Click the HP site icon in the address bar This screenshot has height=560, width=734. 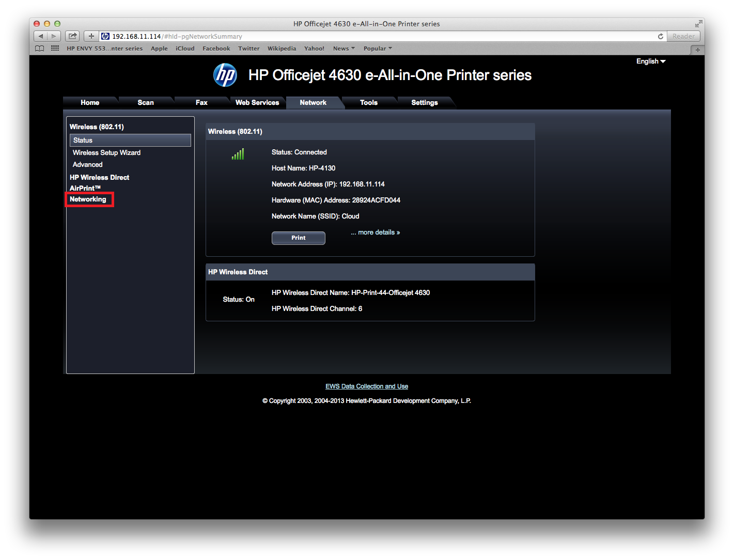105,36
